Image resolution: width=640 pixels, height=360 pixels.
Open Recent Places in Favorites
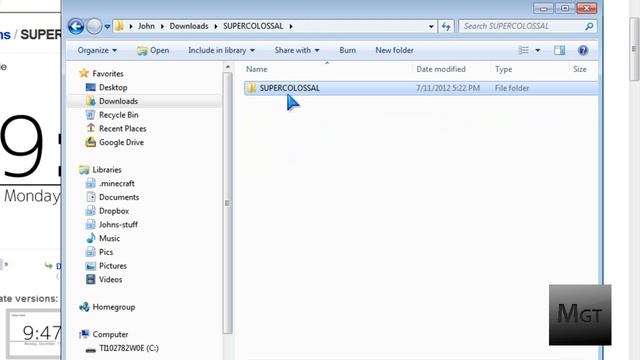[x=122, y=129]
